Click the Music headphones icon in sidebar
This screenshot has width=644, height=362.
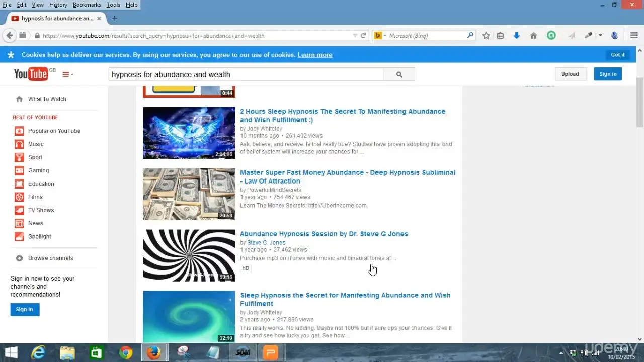pos(19,144)
